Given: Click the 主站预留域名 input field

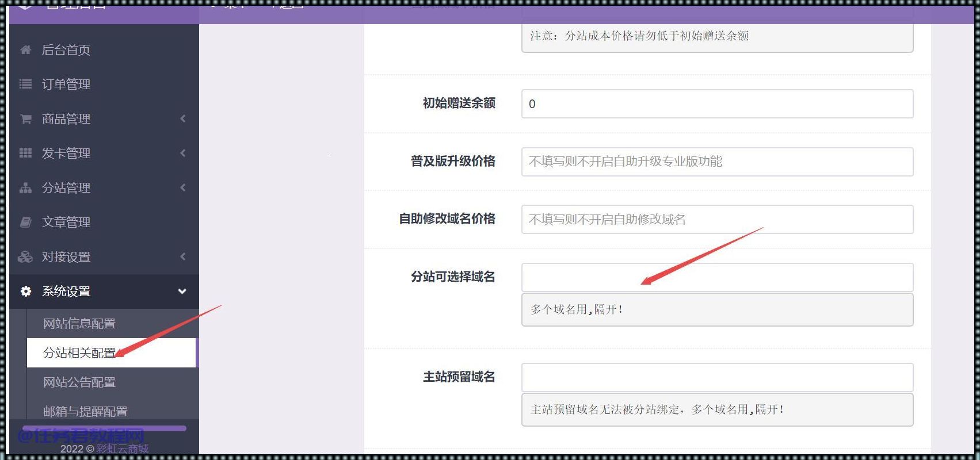Looking at the screenshot, I should point(717,377).
